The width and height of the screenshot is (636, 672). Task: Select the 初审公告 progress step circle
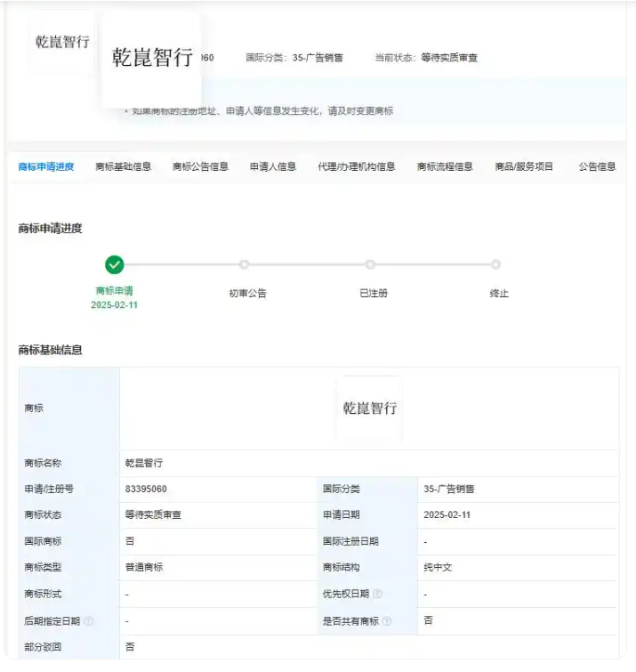244,264
